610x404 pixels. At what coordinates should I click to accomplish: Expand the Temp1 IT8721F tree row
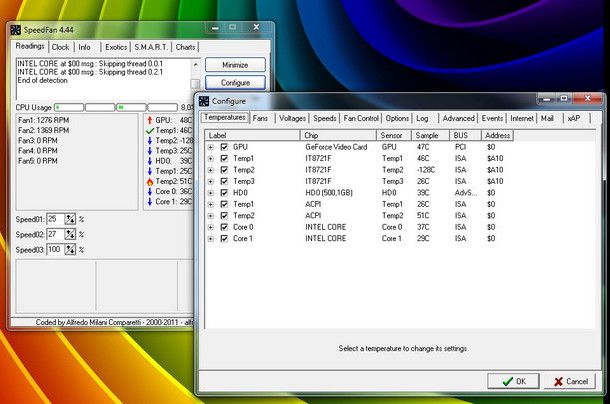[211, 159]
